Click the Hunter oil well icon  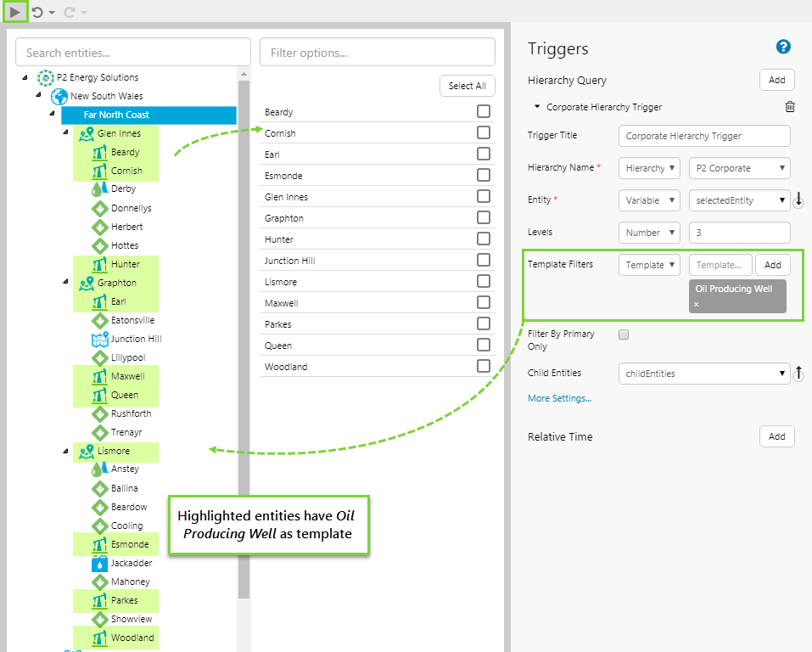[x=99, y=264]
